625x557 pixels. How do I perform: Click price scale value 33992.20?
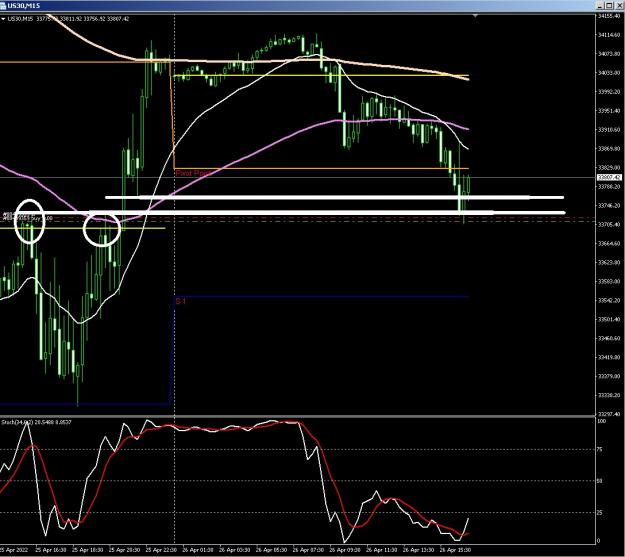pyautogui.click(x=609, y=92)
